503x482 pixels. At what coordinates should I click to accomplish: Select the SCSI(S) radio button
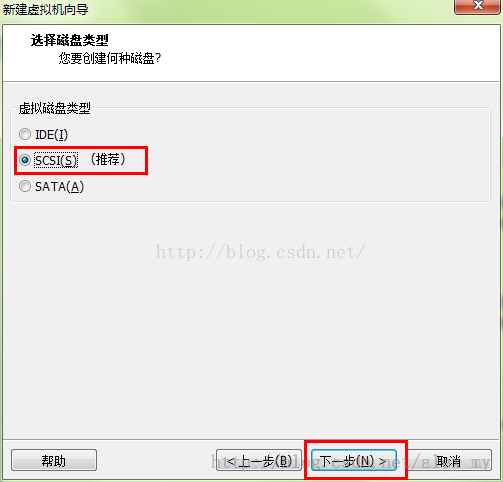(x=25, y=160)
